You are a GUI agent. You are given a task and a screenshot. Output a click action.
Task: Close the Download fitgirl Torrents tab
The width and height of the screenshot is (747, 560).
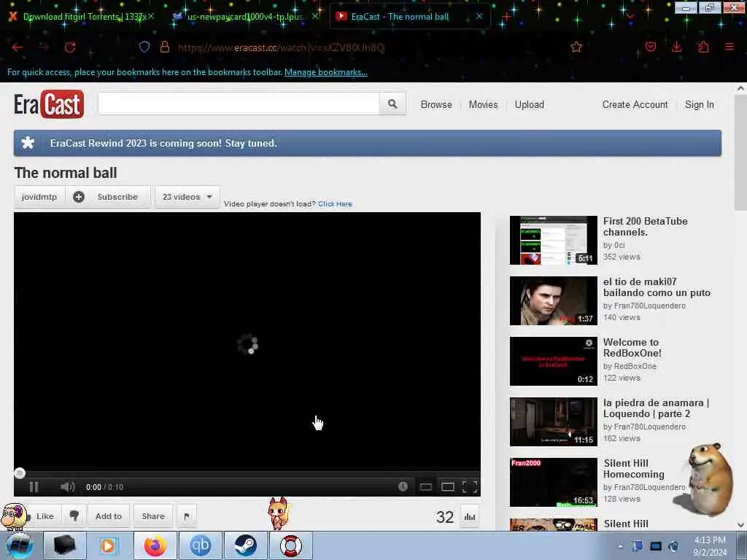tap(150, 16)
